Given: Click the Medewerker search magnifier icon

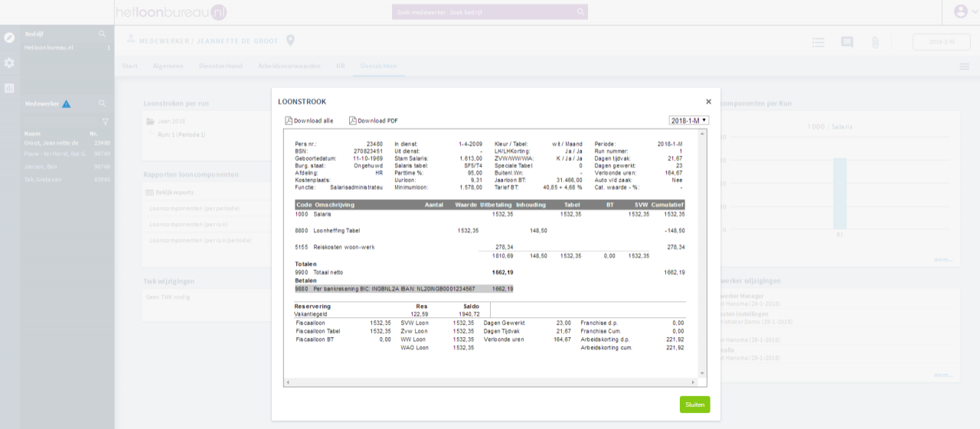Looking at the screenshot, I should (103, 103).
